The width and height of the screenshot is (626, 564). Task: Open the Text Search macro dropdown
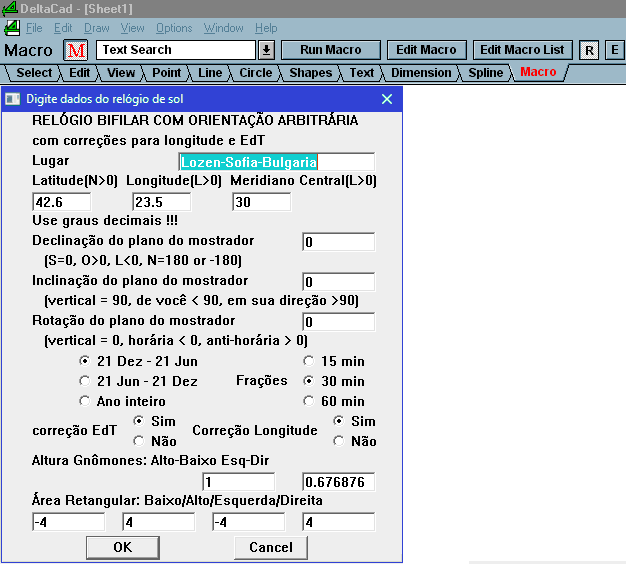coord(266,50)
